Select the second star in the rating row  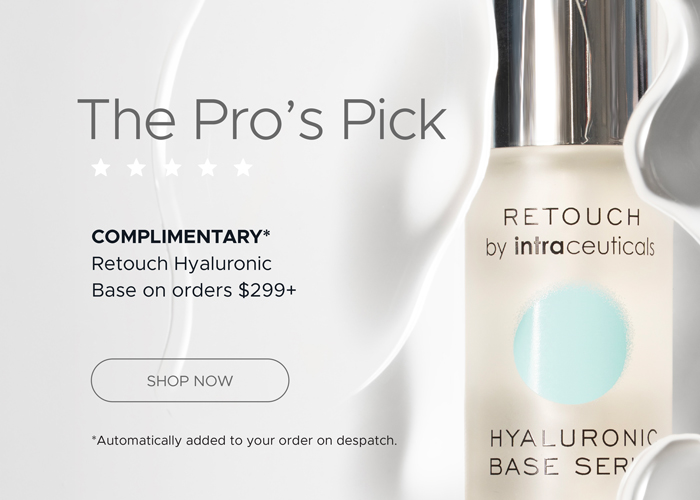(136, 168)
